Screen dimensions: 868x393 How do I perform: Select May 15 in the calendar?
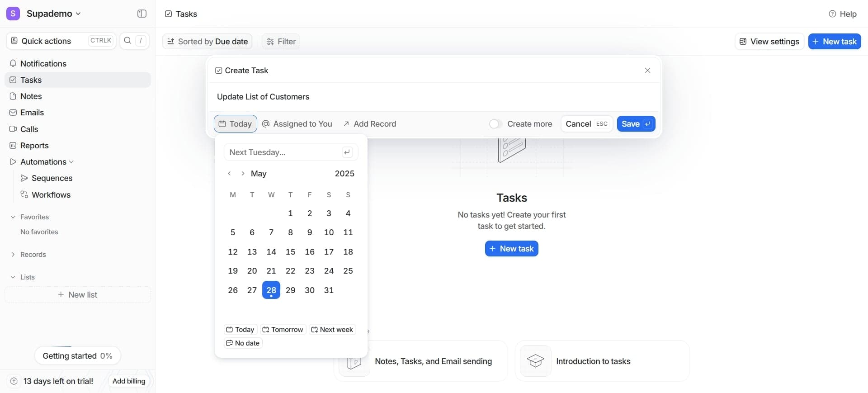click(290, 252)
